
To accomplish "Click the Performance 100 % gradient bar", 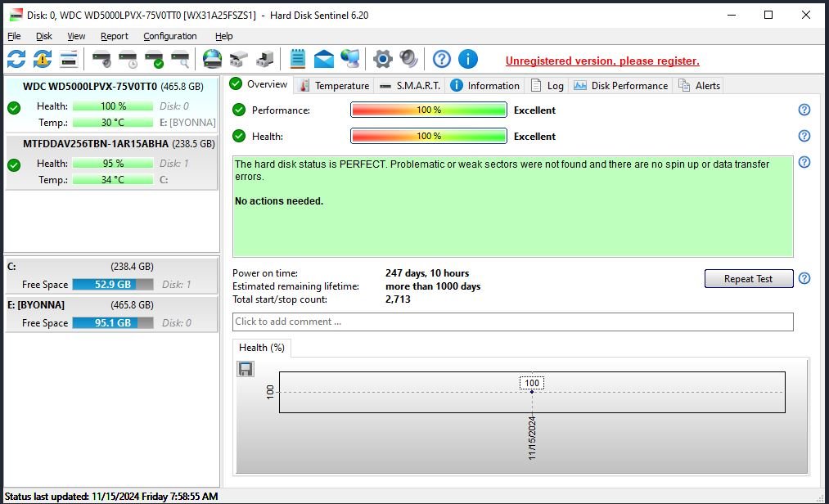I will (428, 110).
